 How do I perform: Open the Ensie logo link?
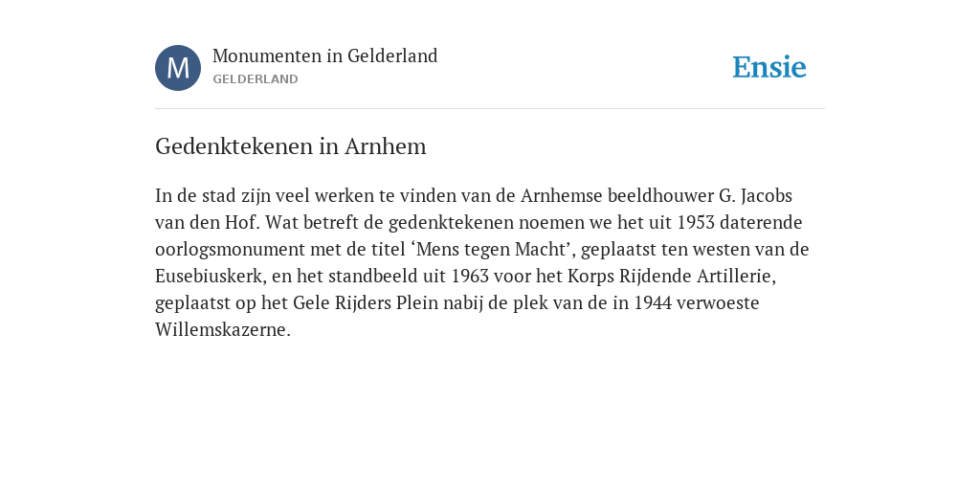pyautogui.click(x=769, y=67)
